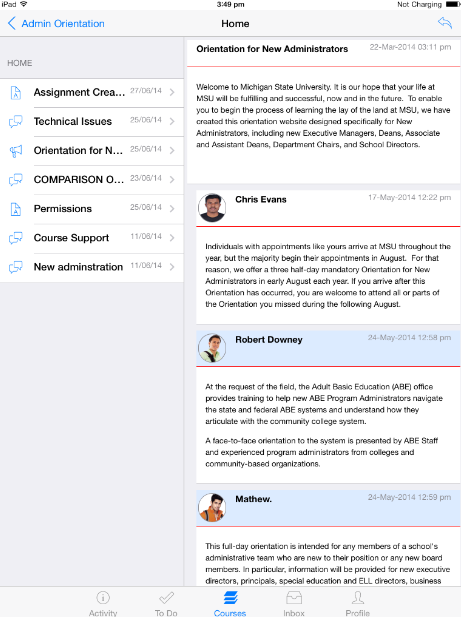Open the Activity tab icon
Image resolution: width=461 pixels, height=617 pixels.
point(103,598)
